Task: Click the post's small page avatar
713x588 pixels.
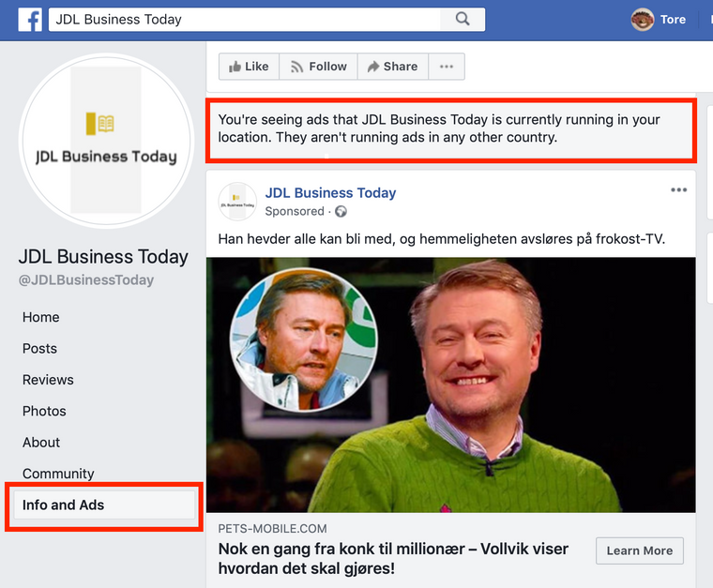Action: [x=237, y=202]
